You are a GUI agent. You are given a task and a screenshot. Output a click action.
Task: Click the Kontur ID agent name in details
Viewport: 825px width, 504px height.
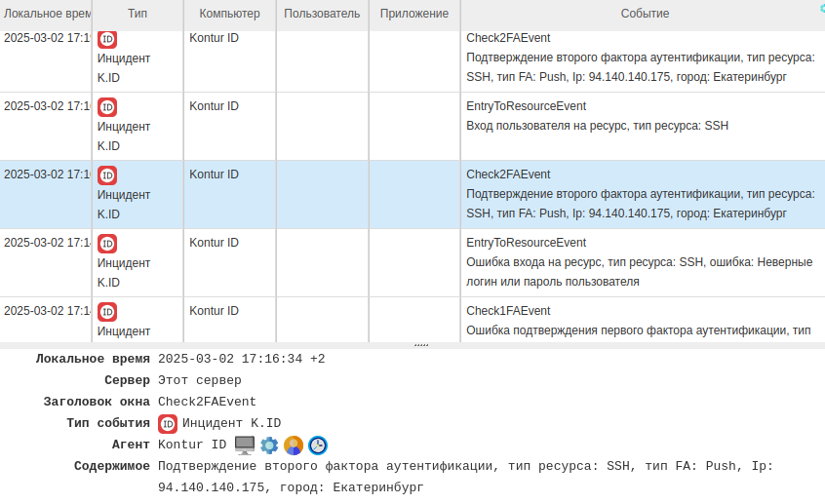coord(192,446)
